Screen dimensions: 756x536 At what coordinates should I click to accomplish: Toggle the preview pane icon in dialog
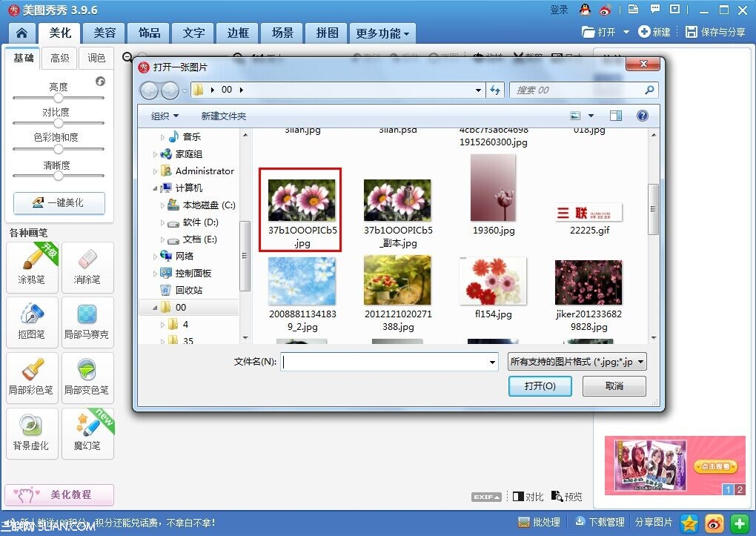[616, 116]
